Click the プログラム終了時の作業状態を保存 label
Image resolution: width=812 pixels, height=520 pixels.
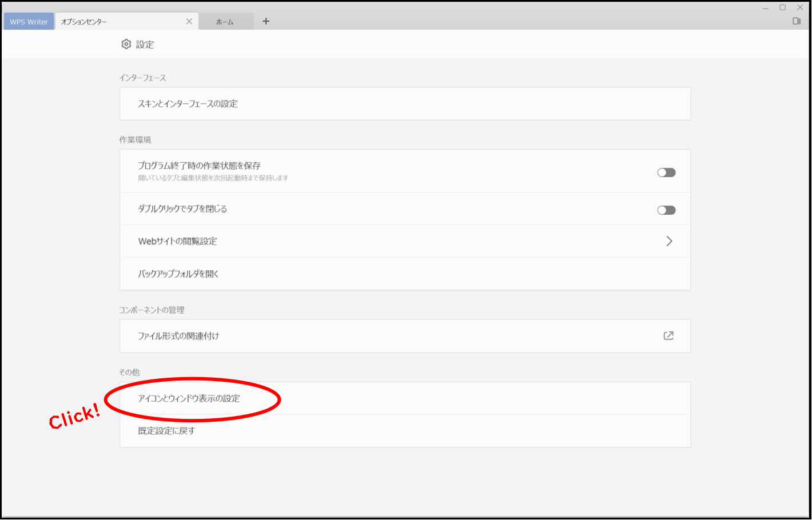click(x=199, y=166)
